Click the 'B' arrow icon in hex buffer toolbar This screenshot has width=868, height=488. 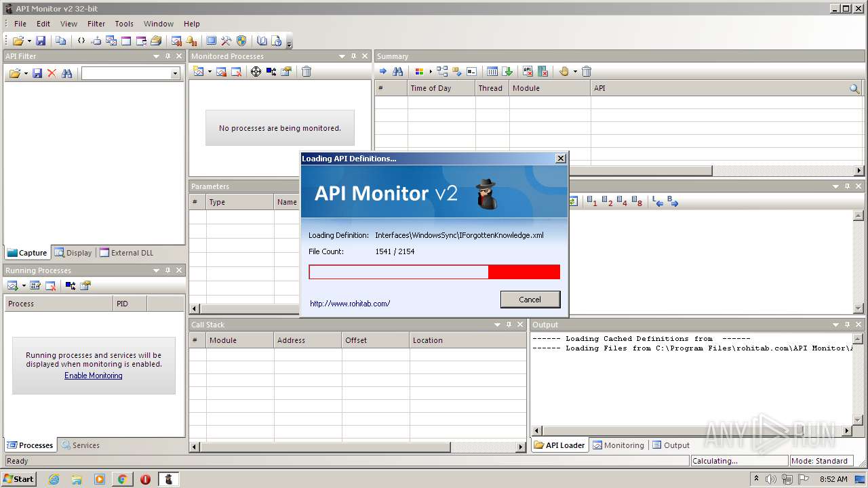673,201
